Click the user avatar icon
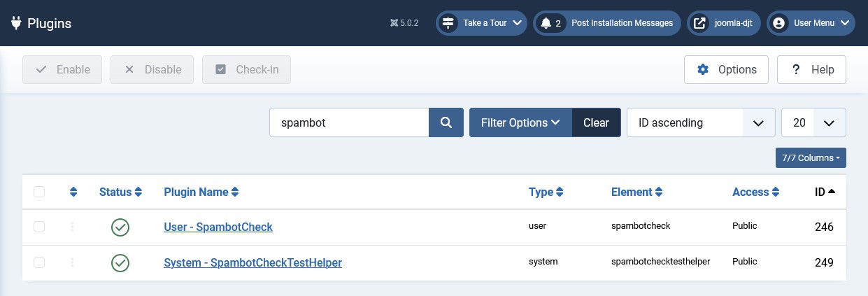868x296 pixels. coord(779,23)
